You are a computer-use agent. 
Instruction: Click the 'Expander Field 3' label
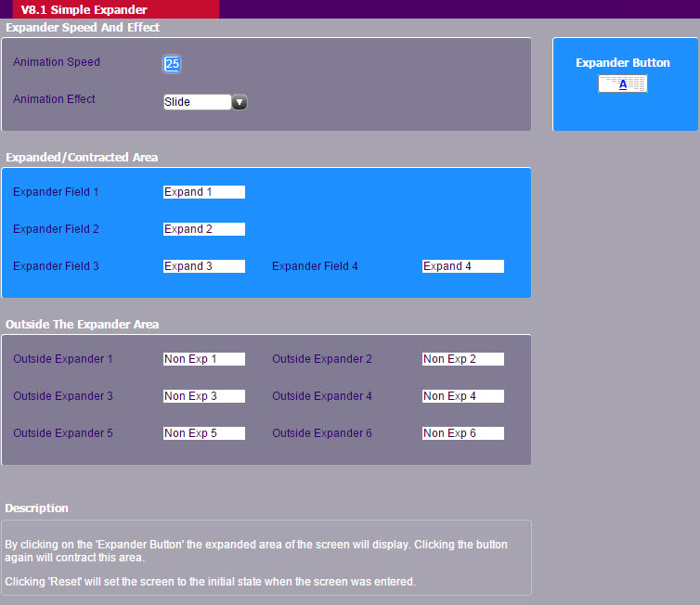56,266
